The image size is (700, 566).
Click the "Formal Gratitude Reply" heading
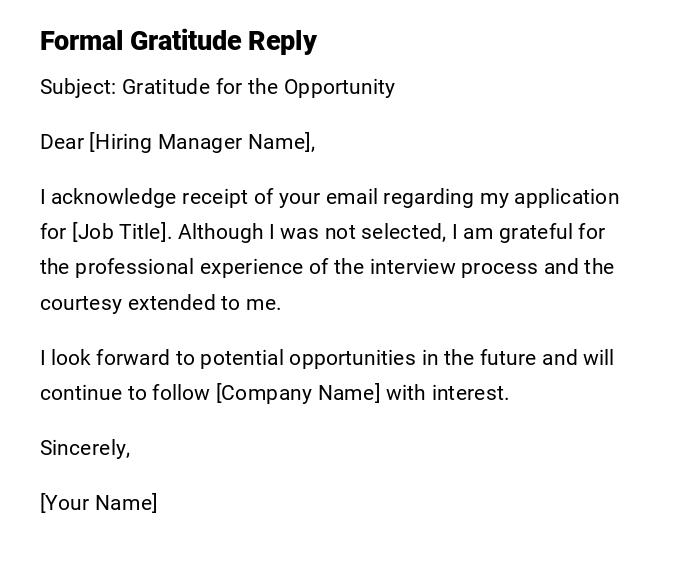coord(178,41)
